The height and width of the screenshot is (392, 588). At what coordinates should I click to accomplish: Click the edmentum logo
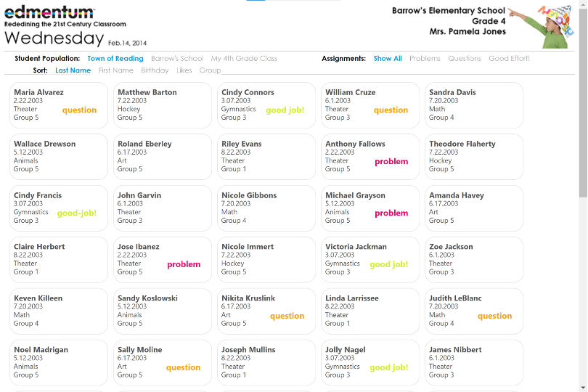49,13
